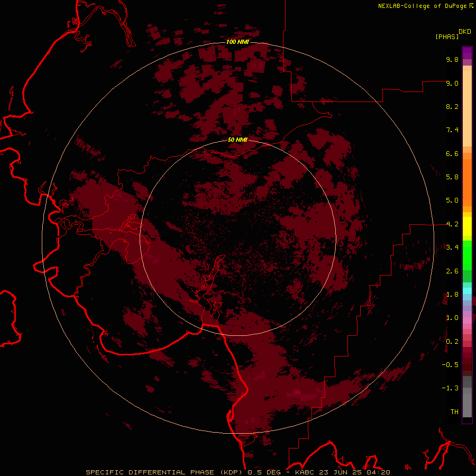Click the DKD unit label above the scale
Screen dimensions: 476x476
(465, 32)
